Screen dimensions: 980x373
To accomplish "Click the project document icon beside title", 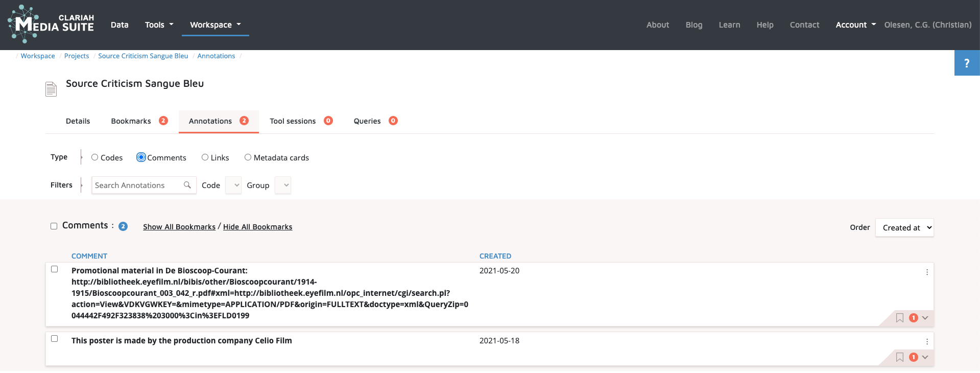I will (x=51, y=89).
